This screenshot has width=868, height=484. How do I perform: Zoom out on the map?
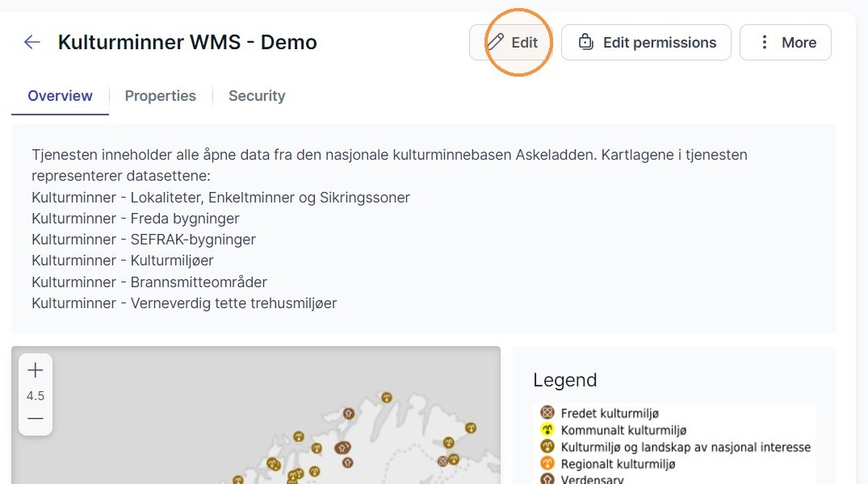36,419
